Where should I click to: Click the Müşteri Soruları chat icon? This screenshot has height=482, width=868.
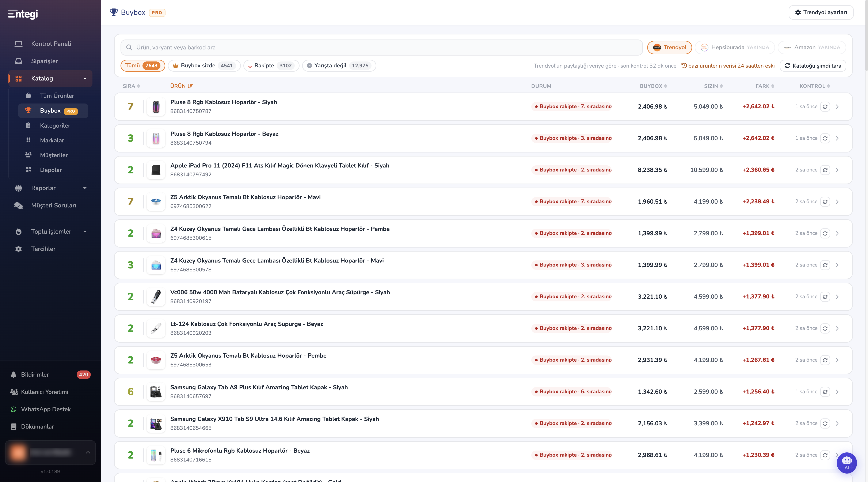[x=19, y=205]
